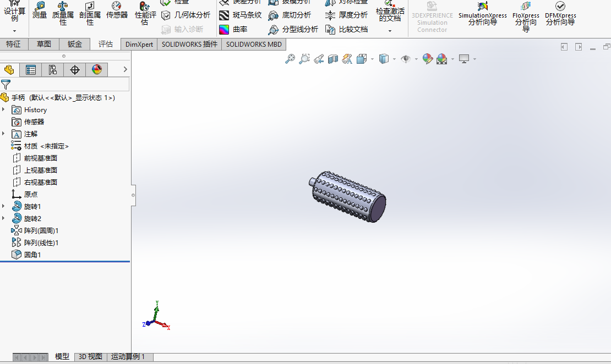
Task: Select 阵列(圆周)1 feature
Action: point(35,230)
